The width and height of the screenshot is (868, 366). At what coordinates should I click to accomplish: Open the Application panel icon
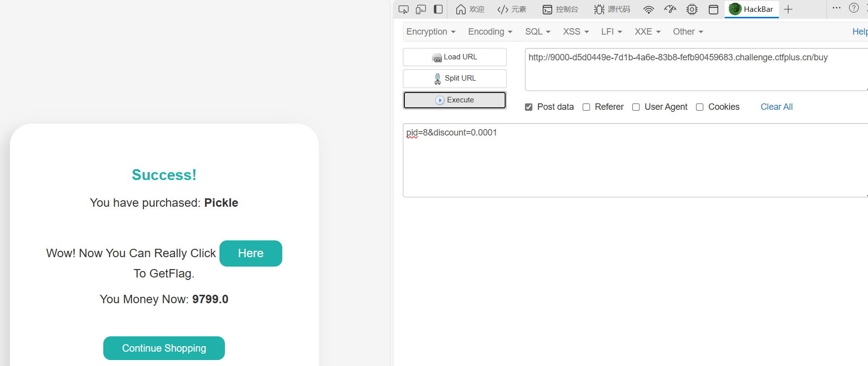coord(713,9)
